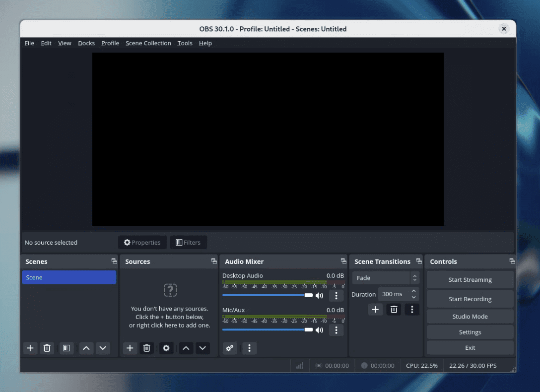Move the scene up in the list
The width and height of the screenshot is (540, 392).
pos(86,348)
